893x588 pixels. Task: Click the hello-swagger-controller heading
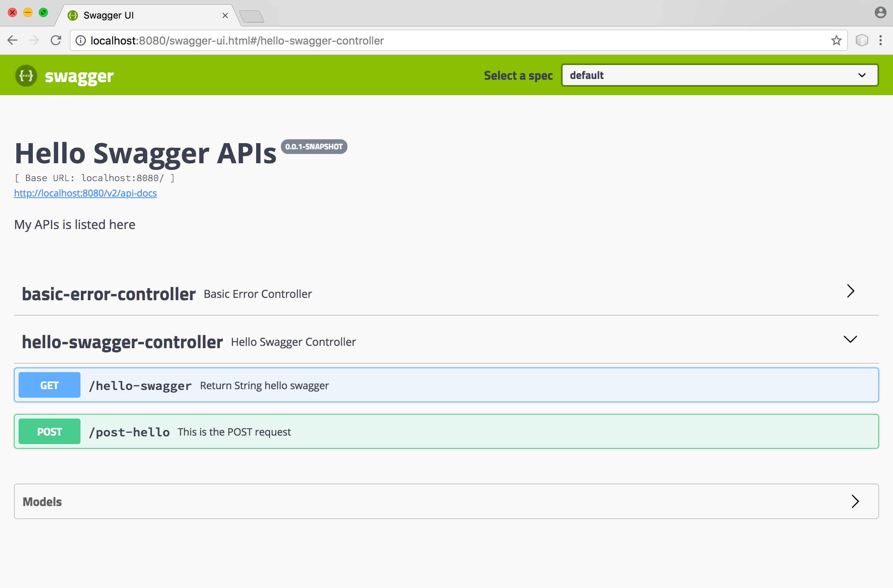122,342
